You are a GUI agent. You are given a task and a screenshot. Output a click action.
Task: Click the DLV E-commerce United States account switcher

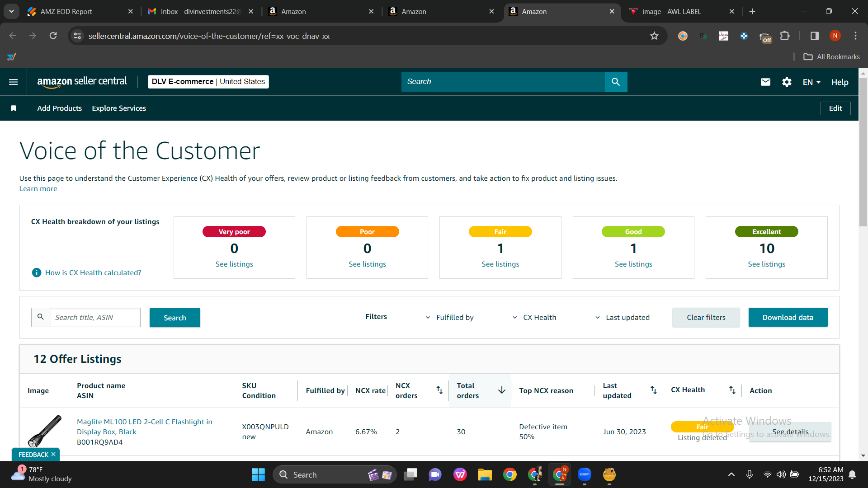(208, 82)
